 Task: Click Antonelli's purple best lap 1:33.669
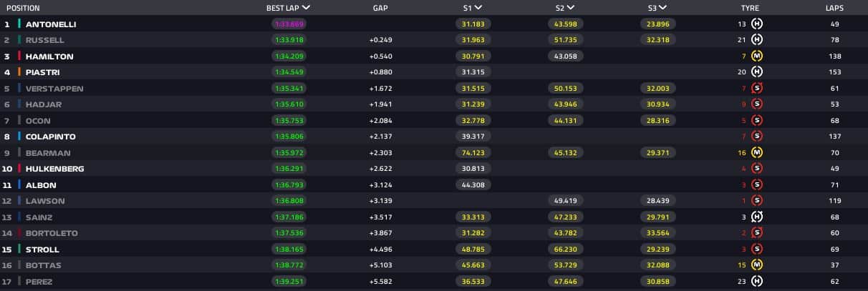[288, 24]
